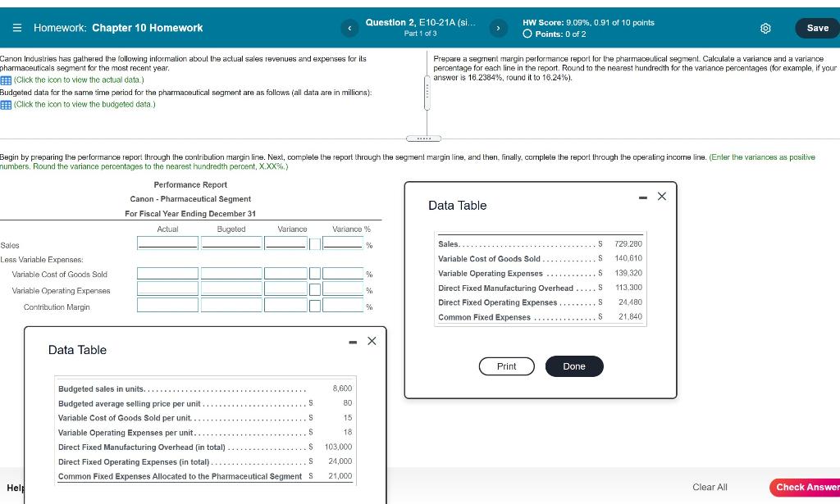Screen dimensions: 840x504
Task: Click the actual data table icon
Action: coord(6,80)
